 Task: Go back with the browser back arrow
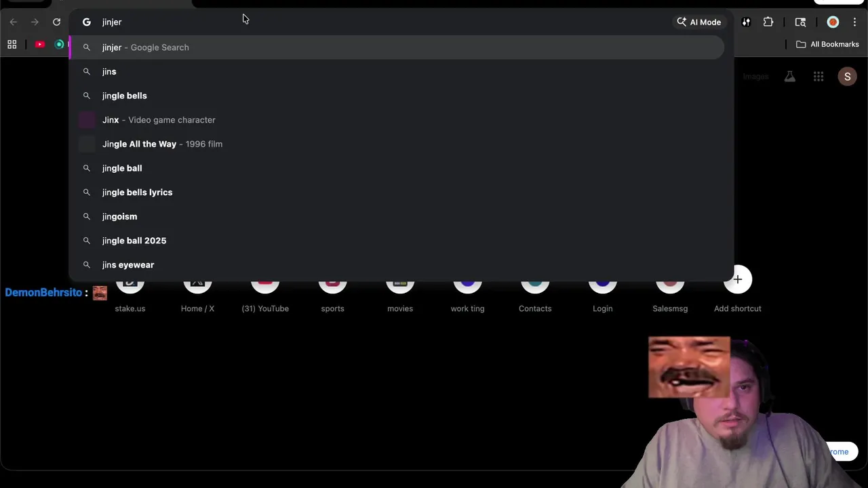coord(13,22)
